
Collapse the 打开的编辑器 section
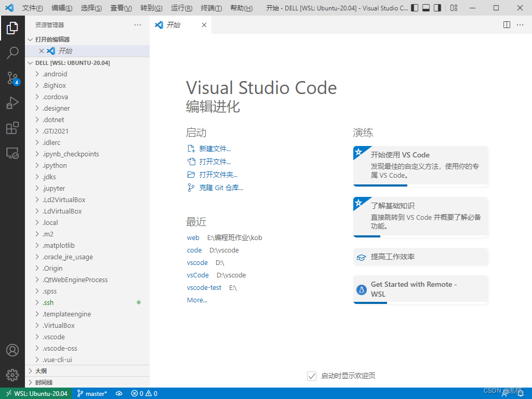pos(87,39)
